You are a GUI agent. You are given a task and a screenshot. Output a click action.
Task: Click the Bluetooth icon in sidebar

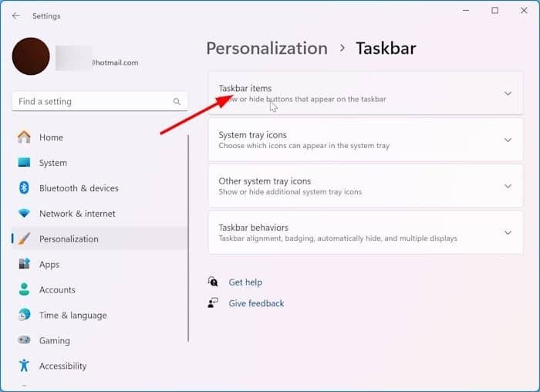[x=24, y=188]
